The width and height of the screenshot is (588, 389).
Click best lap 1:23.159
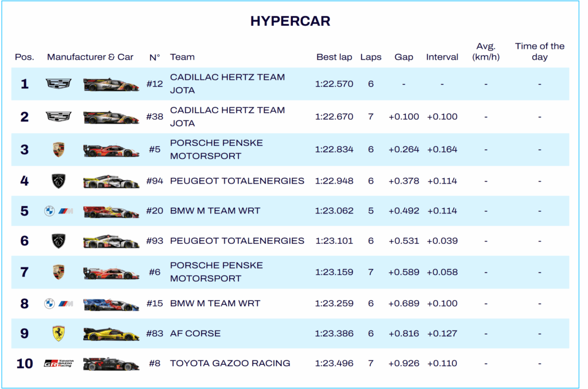point(334,272)
